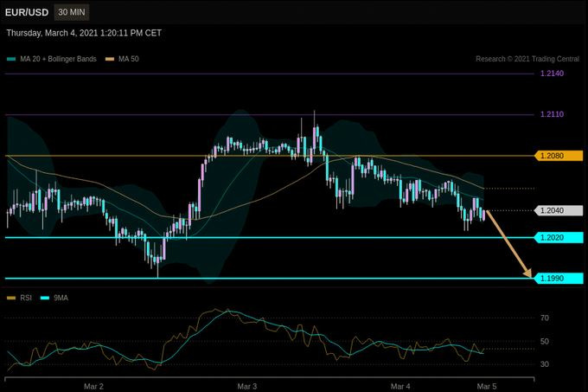Click the MA 20 + Bollinger Bands legend swatch
The width and height of the screenshot is (588, 392).
point(11,59)
